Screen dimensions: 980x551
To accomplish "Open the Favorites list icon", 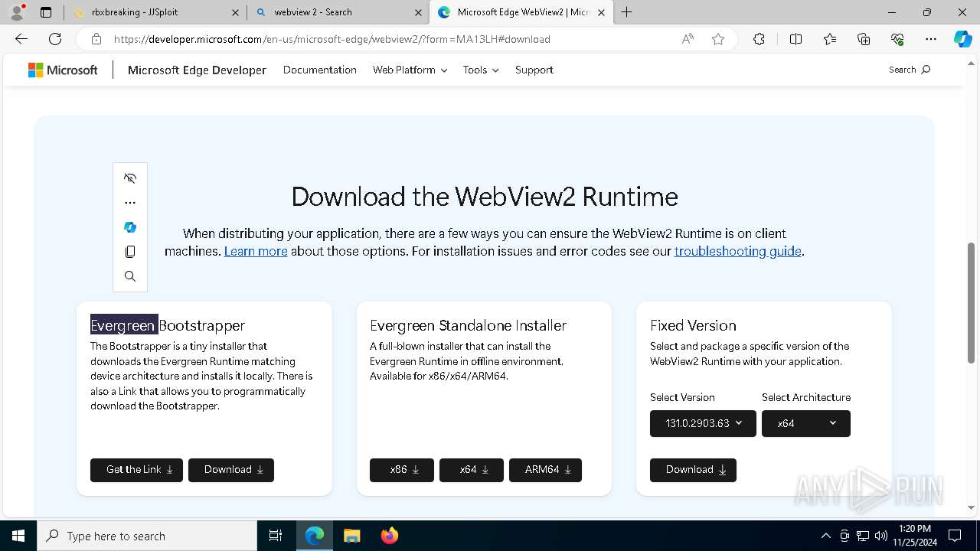I will tap(830, 39).
